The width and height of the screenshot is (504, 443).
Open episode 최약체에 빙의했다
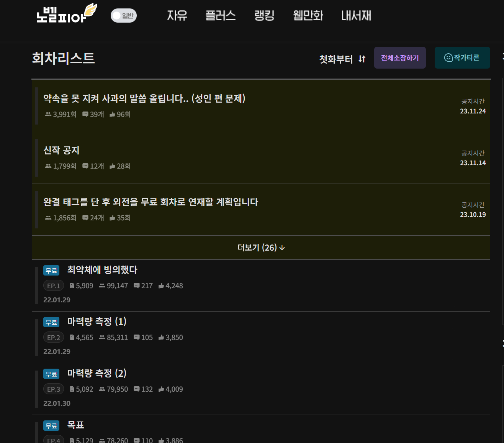(102, 270)
